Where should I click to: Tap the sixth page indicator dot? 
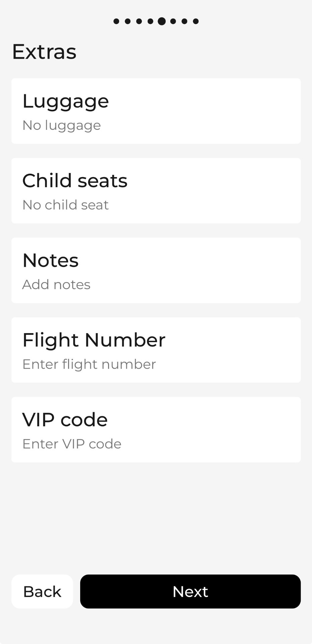tap(173, 21)
